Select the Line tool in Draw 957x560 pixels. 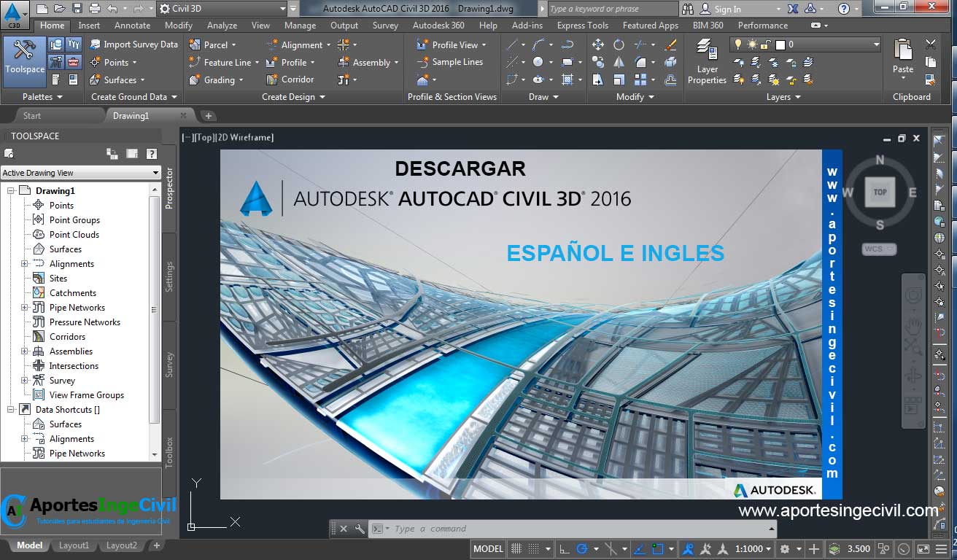512,44
